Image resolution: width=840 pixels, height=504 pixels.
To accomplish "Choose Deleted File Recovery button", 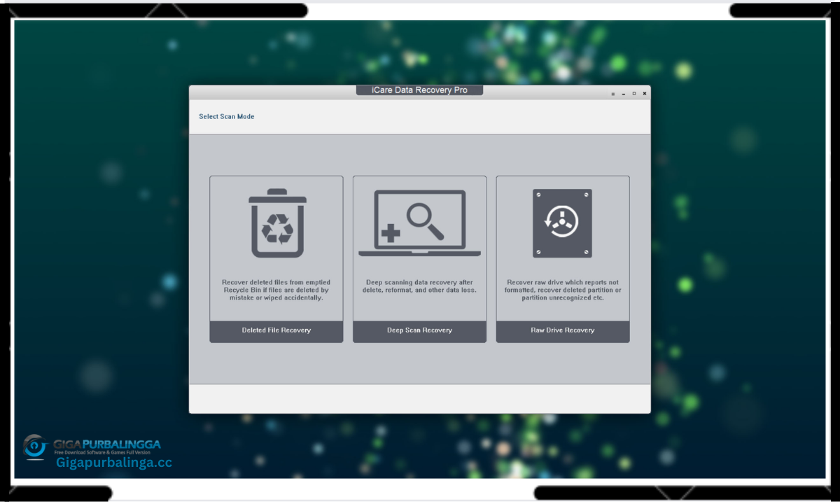I will pyautogui.click(x=276, y=330).
